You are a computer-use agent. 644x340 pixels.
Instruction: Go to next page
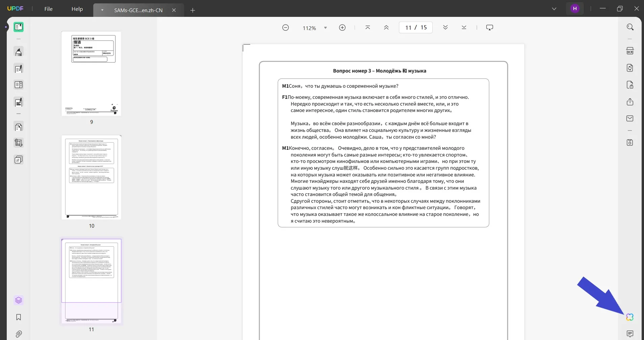tap(445, 28)
